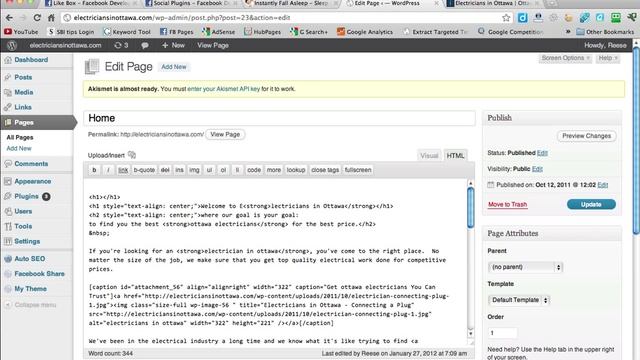Click the browser back arrow
The height and width of the screenshot is (360, 640).
pyautogui.click(x=9, y=18)
